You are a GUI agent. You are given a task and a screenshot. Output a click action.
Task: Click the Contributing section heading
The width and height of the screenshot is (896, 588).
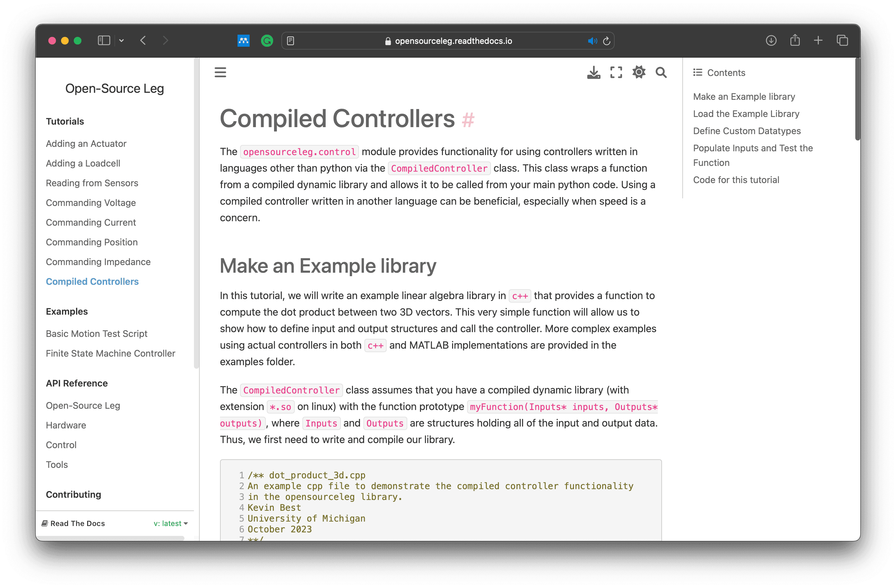73,494
